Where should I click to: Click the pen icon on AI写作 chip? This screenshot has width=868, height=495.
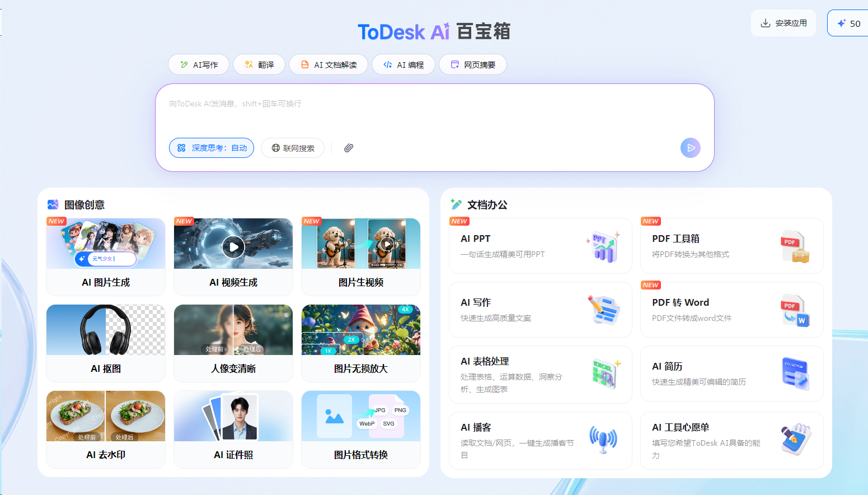[184, 65]
